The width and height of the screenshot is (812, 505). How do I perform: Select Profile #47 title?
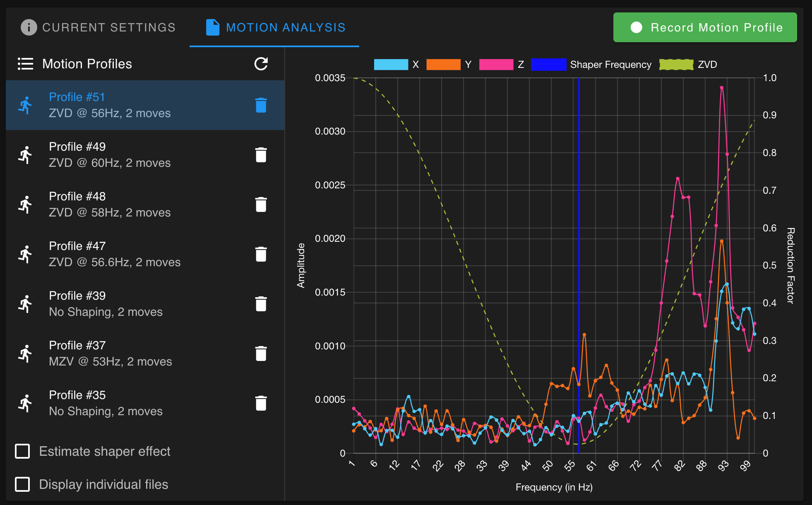coord(77,246)
